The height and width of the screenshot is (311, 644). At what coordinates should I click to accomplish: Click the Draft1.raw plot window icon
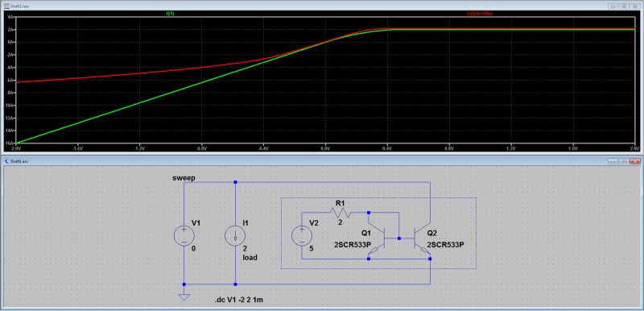[x=6, y=6]
